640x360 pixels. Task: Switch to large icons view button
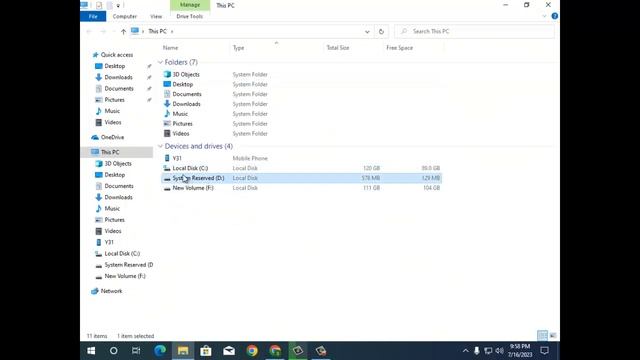coord(553,336)
